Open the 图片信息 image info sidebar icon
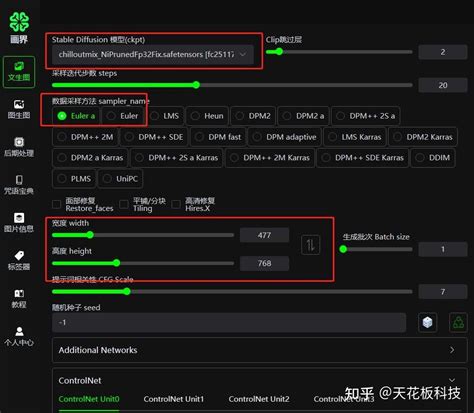 tap(19, 222)
